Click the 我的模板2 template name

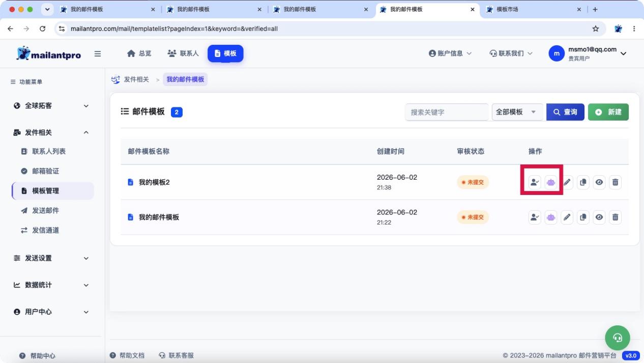coord(154,182)
